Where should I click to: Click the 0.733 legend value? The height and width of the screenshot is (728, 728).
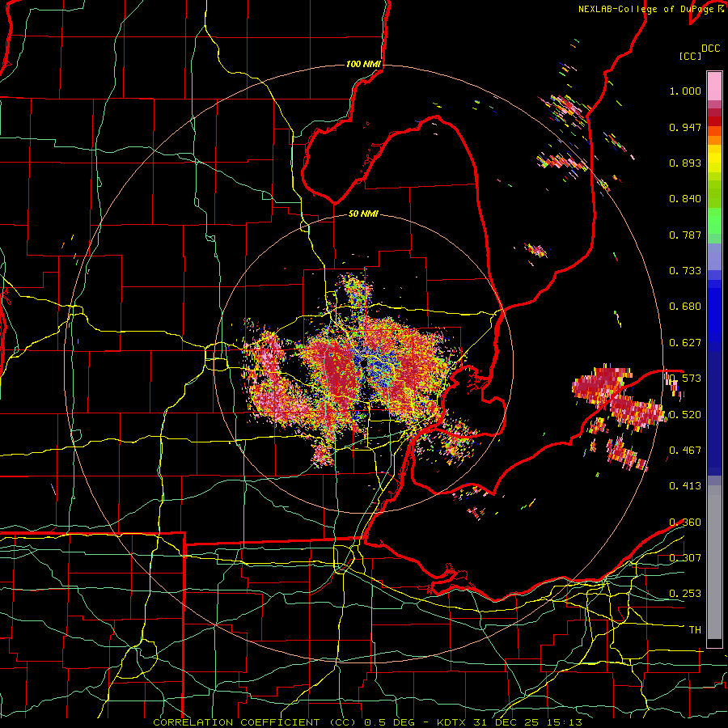pyautogui.click(x=685, y=271)
